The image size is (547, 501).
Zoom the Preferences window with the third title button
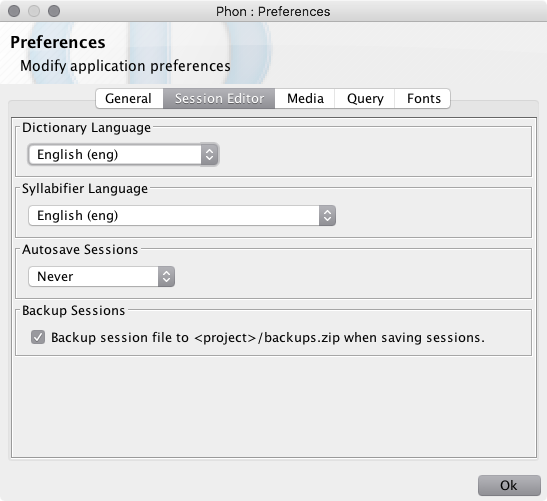click(54, 11)
